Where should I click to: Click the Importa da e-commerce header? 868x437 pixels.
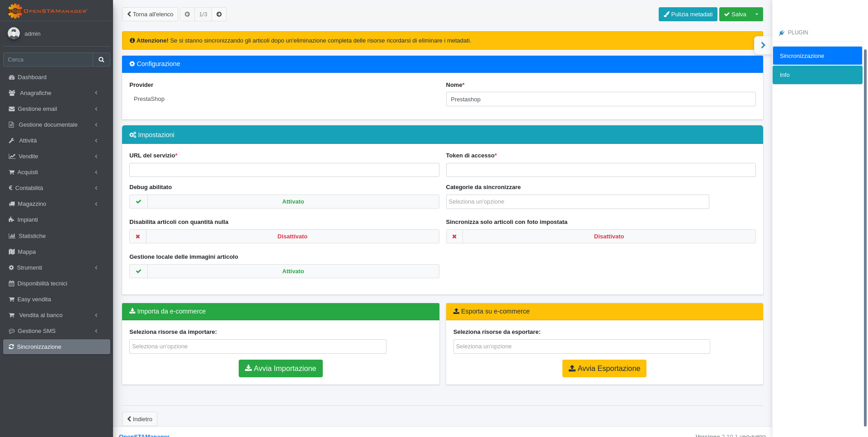click(x=281, y=312)
